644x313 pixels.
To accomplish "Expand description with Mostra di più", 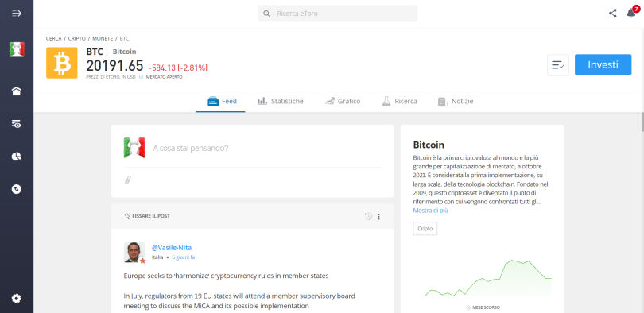I will (x=430, y=211).
